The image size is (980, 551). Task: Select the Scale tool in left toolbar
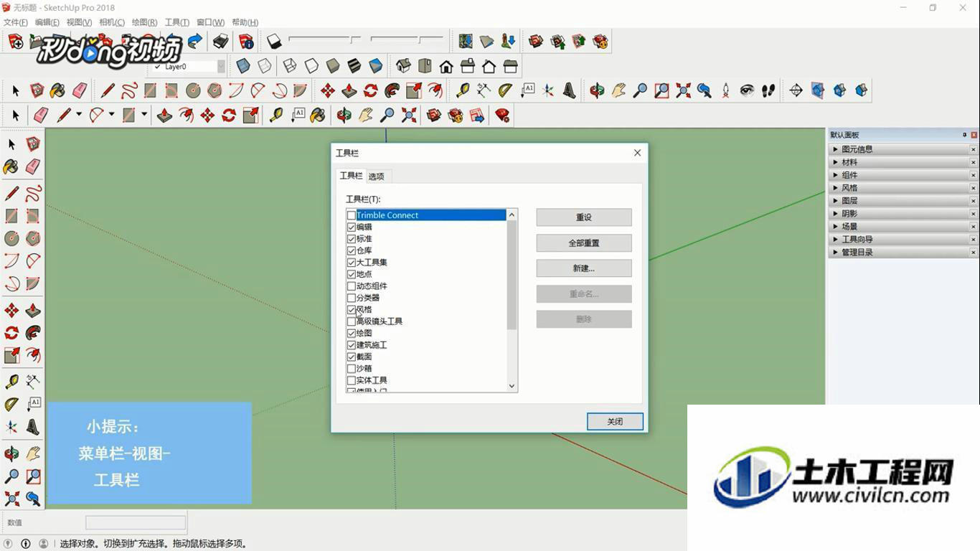tap(11, 356)
